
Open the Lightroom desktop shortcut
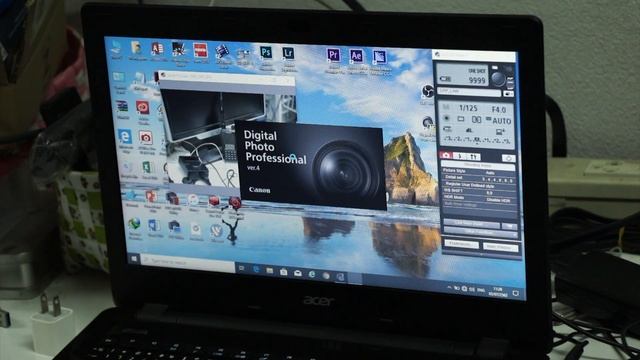(x=288, y=53)
